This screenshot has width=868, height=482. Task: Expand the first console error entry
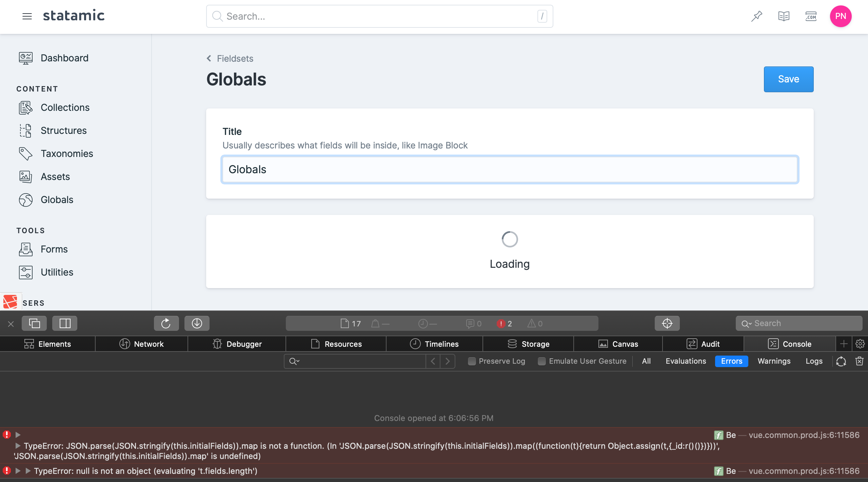tap(18, 435)
